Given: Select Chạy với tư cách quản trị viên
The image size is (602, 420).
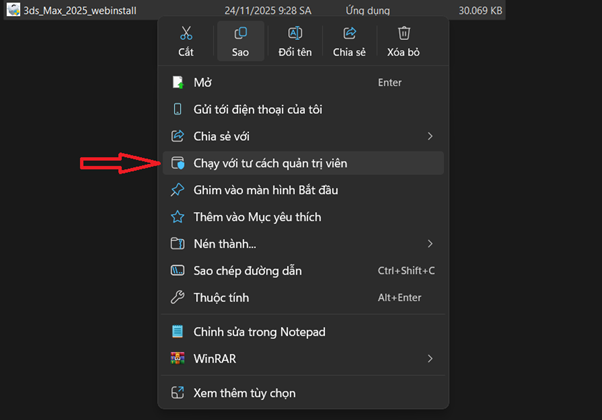Looking at the screenshot, I should pyautogui.click(x=270, y=163).
